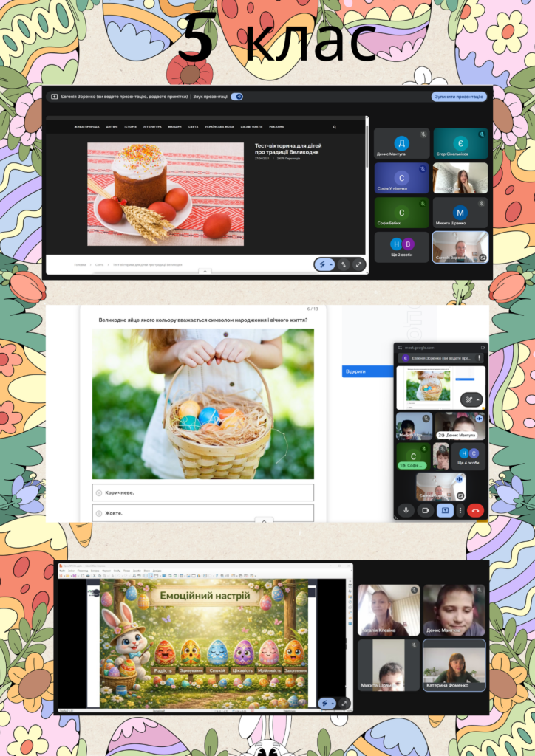Viewport: 535px width, 756px height.
Task: Open more options dots in Meet controls
Action: pyautogui.click(x=460, y=509)
